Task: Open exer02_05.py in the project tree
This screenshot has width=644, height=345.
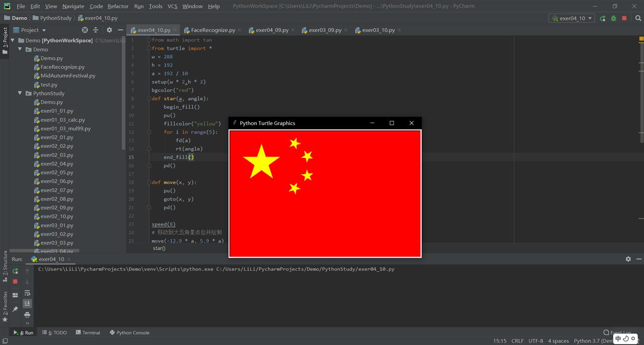Action: [x=57, y=172]
